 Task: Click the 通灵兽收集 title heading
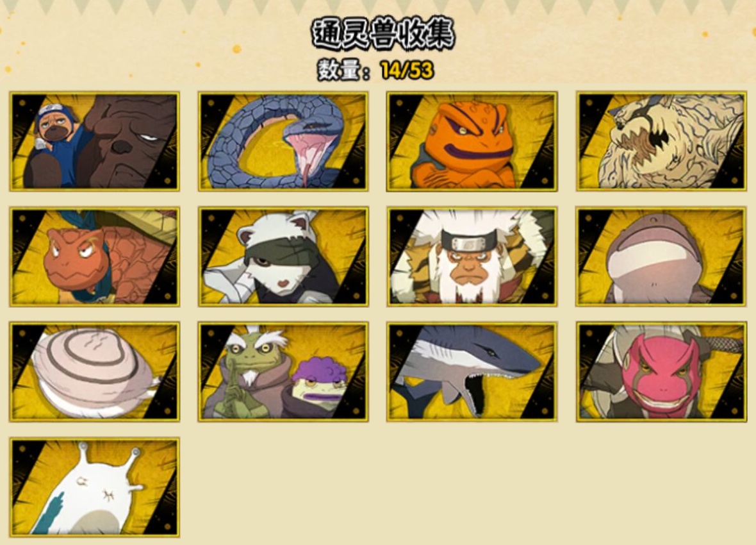click(383, 34)
